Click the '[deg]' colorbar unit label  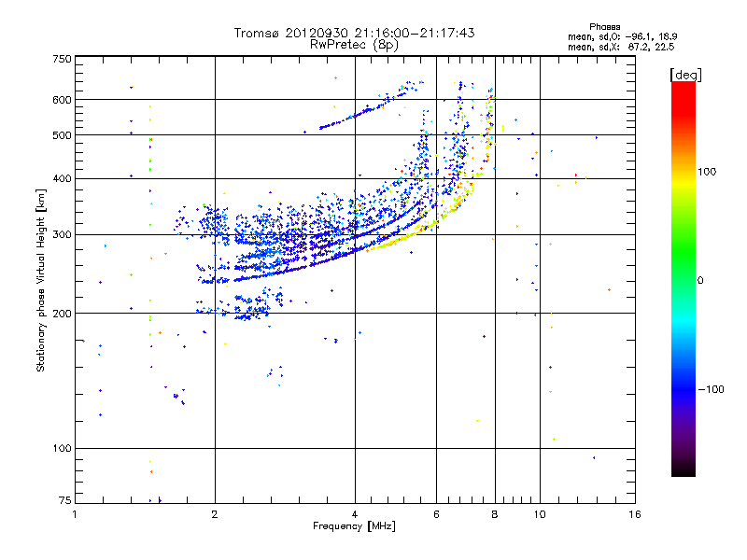click(x=685, y=75)
